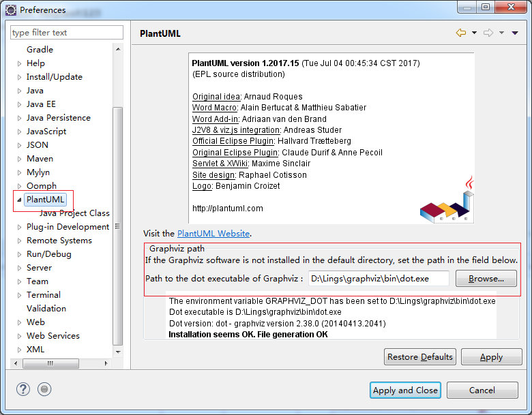Screen dimensions: 532x415
Task: Click the Restore Defaults button
Action: (419, 356)
